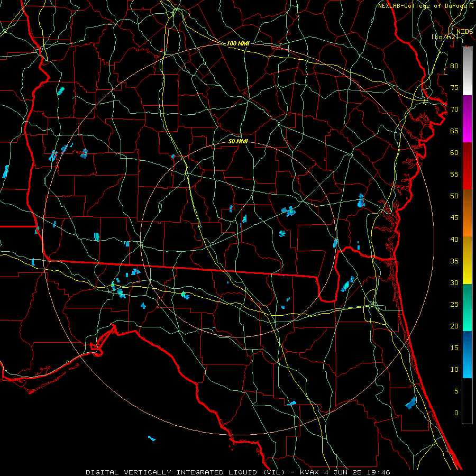
Task: Click the [kg/m2] units label
Action: [445, 36]
